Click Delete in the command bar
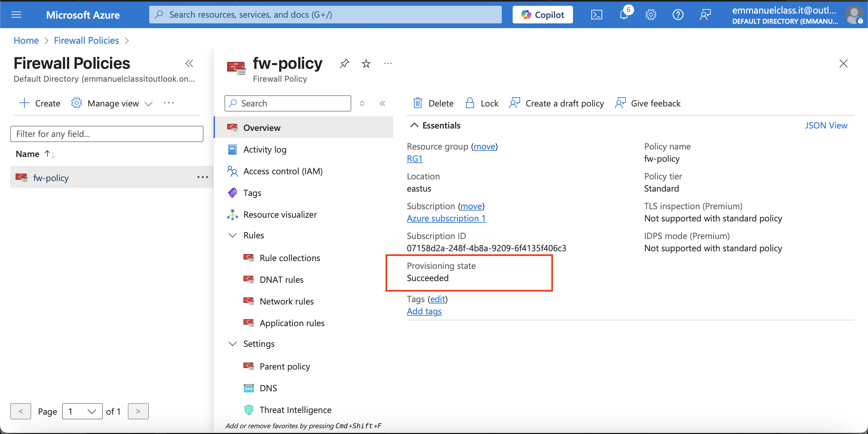Image resolution: width=868 pixels, height=434 pixels. [433, 103]
